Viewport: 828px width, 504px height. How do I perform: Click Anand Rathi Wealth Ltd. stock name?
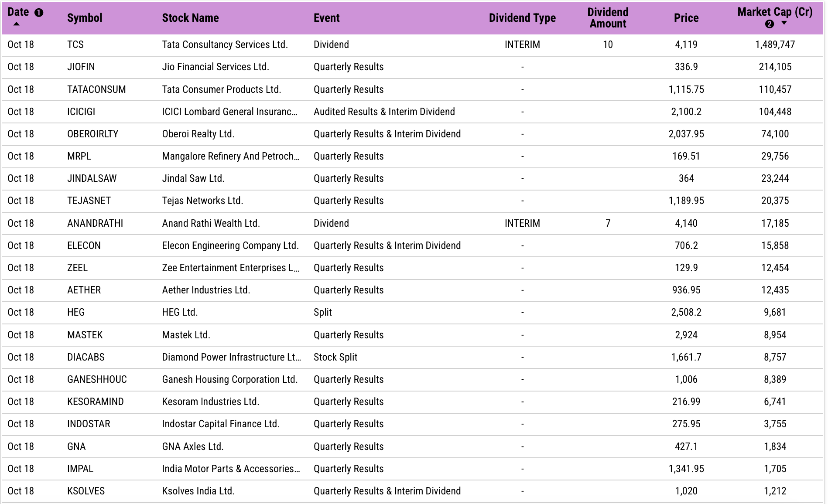point(211,223)
